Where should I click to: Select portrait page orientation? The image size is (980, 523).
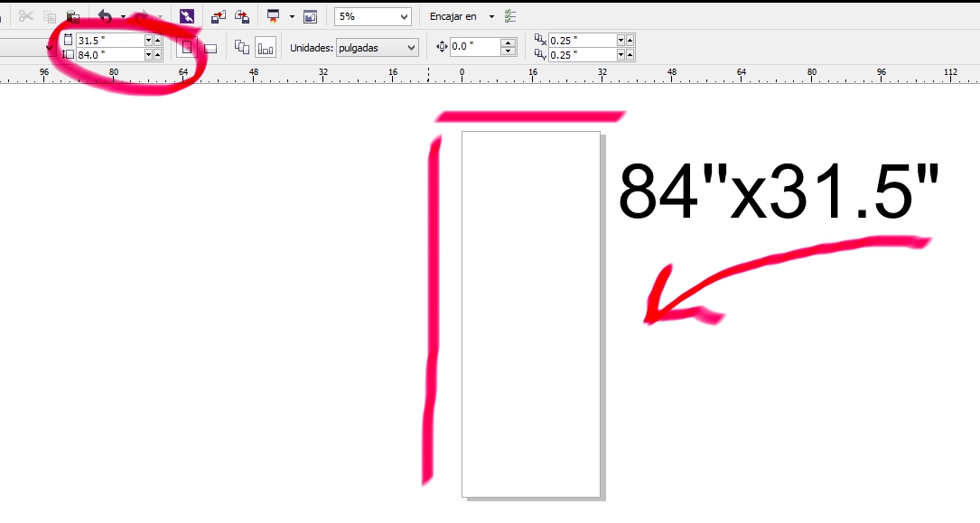pyautogui.click(x=187, y=47)
